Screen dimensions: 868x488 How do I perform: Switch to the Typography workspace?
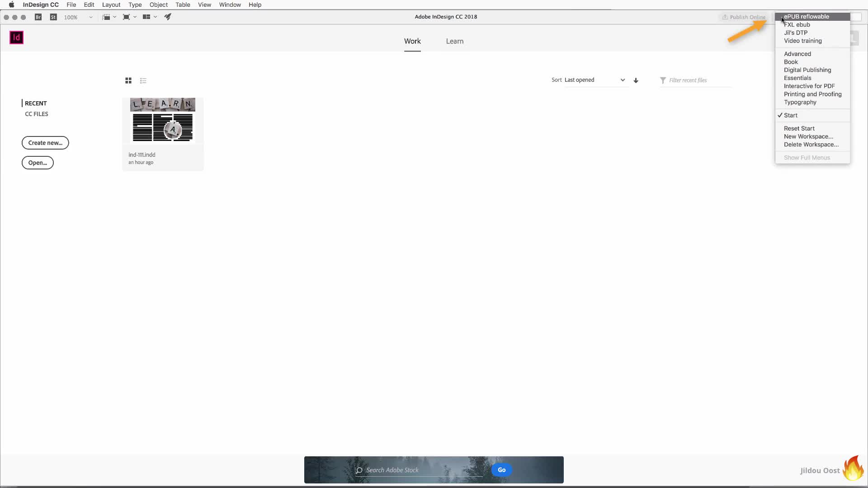[x=812, y=103]
